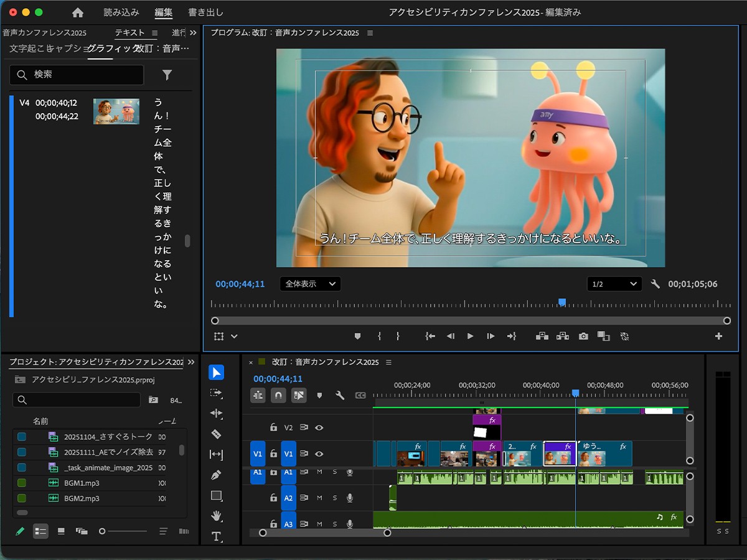Open the 1/2 playback resolution dropdown
The image size is (747, 560).
tap(614, 284)
